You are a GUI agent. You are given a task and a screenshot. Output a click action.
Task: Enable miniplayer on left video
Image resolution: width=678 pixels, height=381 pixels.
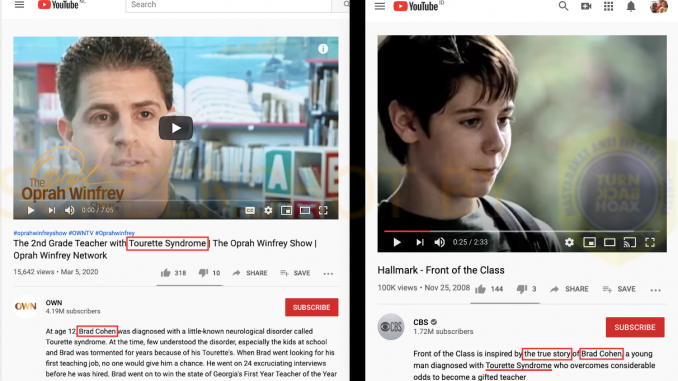286,211
